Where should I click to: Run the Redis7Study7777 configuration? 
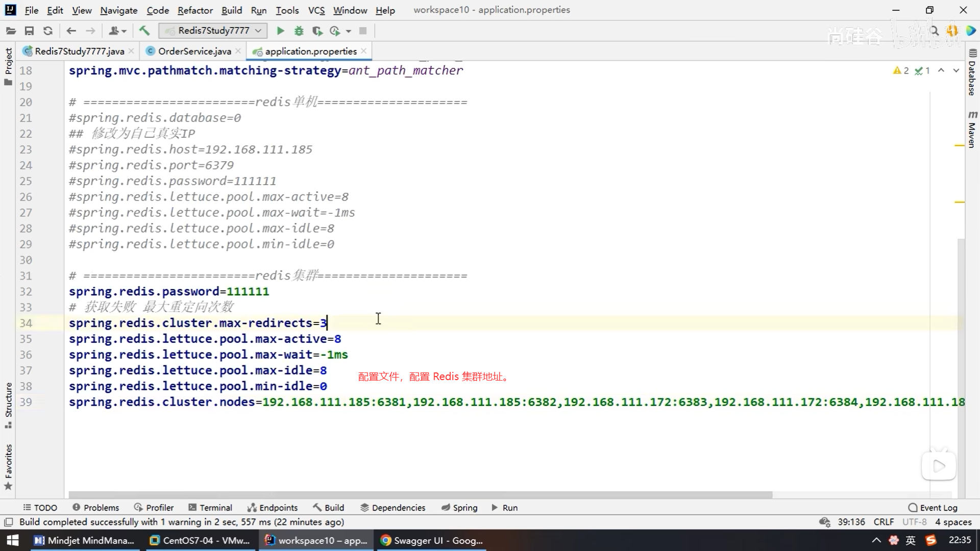(x=280, y=31)
